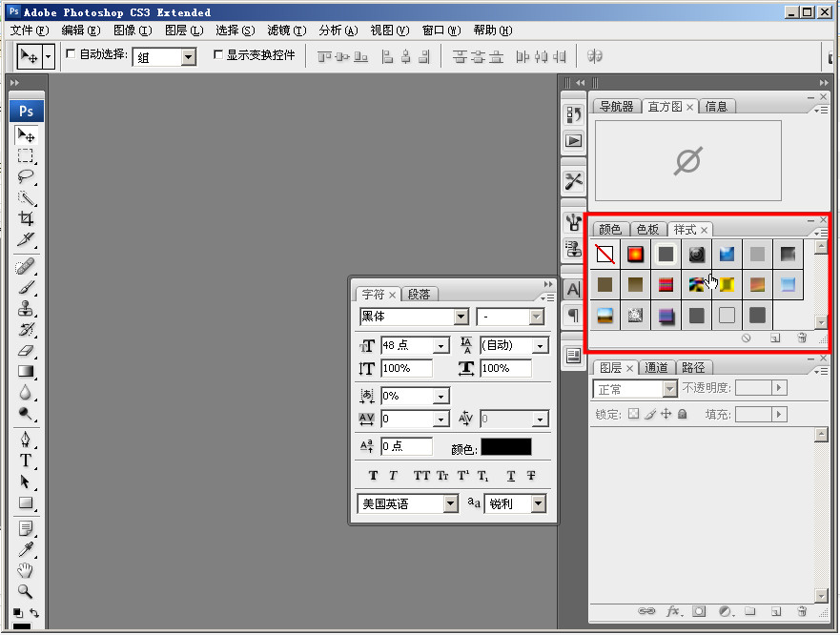Toggle the lock transparent pixels icon
Image resolution: width=840 pixels, height=635 pixels.
pos(633,415)
